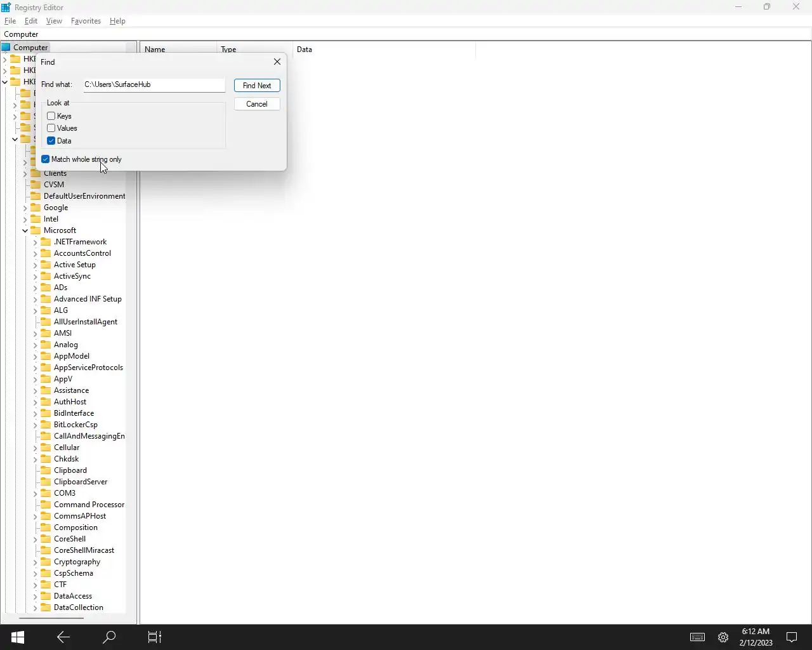The width and height of the screenshot is (812, 650).
Task: Click the ADs folder icon
Action: (46, 288)
